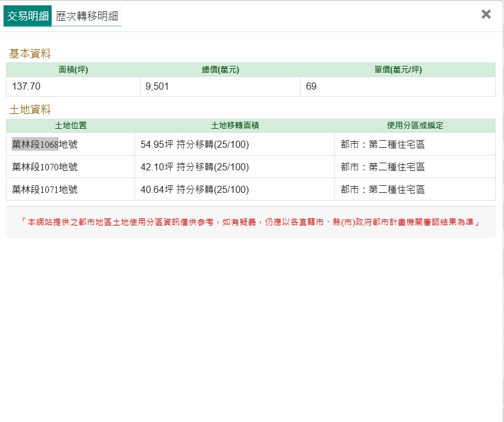Viewport: 504px width, 422px height.
Task: Click the 54.95坪 transfer area cell
Action: pos(194,144)
